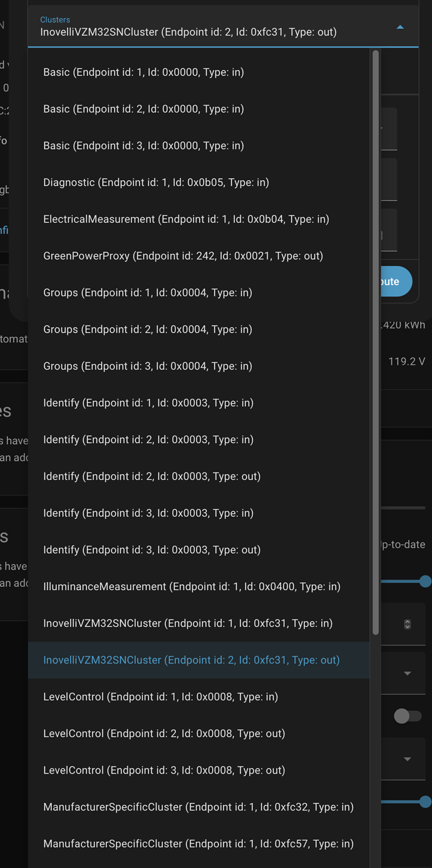Pick the ElectricalMeasurement cluster entry
Screen dimensions: 432x868
click(x=186, y=220)
